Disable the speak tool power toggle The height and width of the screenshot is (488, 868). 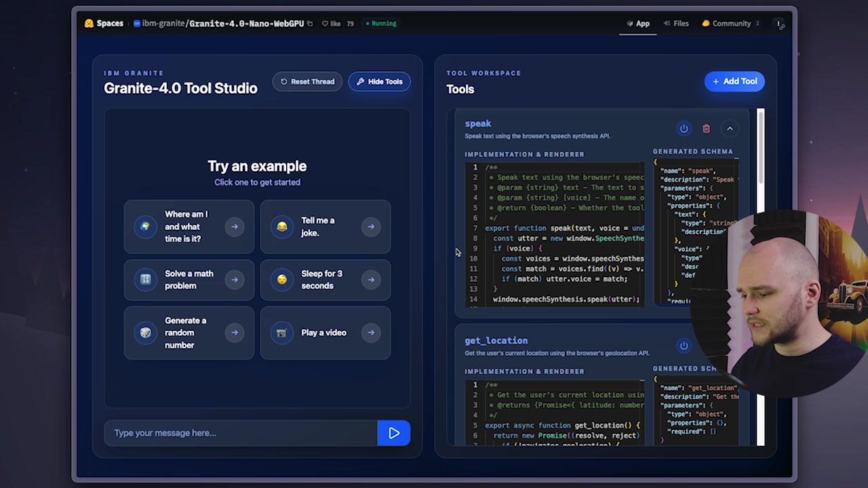pyautogui.click(x=684, y=128)
